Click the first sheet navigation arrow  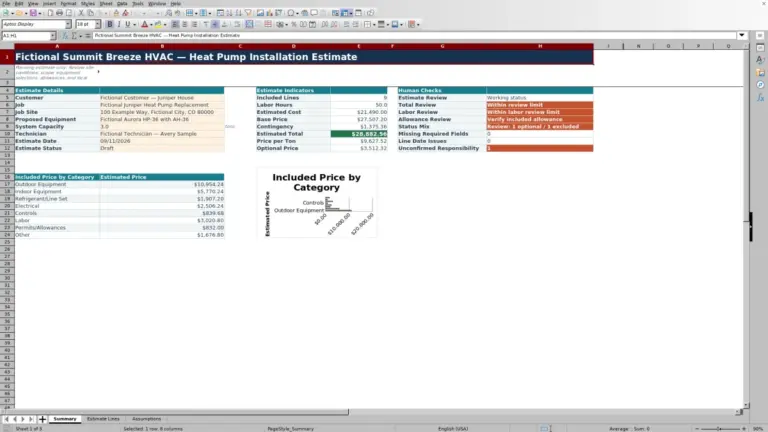(6, 419)
